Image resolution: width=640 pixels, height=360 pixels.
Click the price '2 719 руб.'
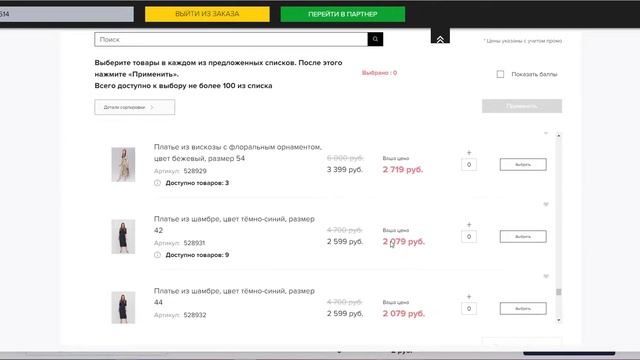click(403, 169)
